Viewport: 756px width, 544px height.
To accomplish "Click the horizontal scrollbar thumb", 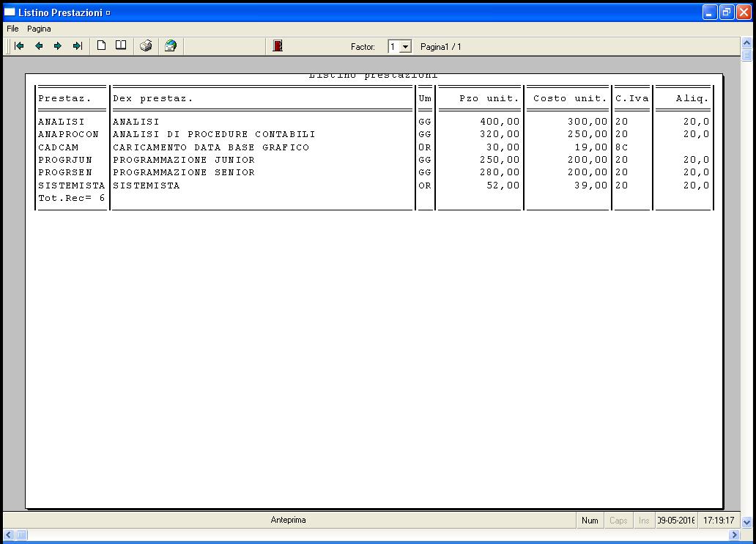I will [21, 534].
